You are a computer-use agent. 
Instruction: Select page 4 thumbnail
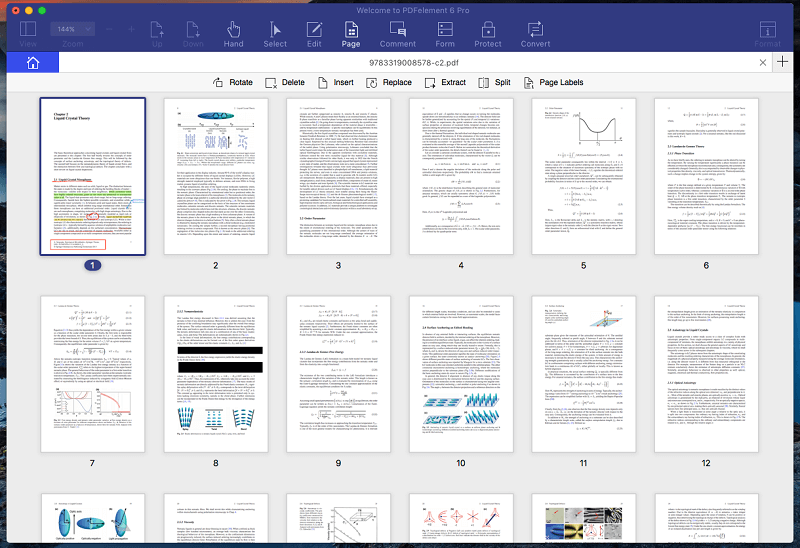pos(461,176)
